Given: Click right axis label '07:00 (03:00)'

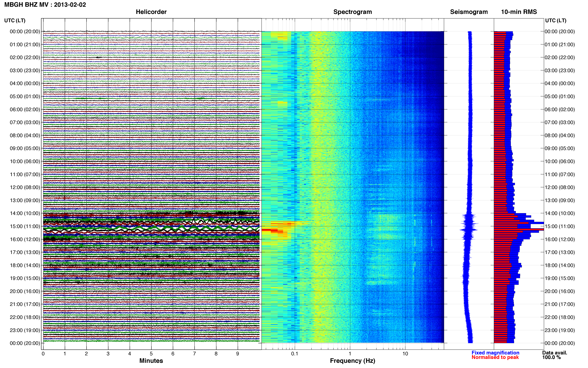Looking at the screenshot, I should (x=560, y=122).
